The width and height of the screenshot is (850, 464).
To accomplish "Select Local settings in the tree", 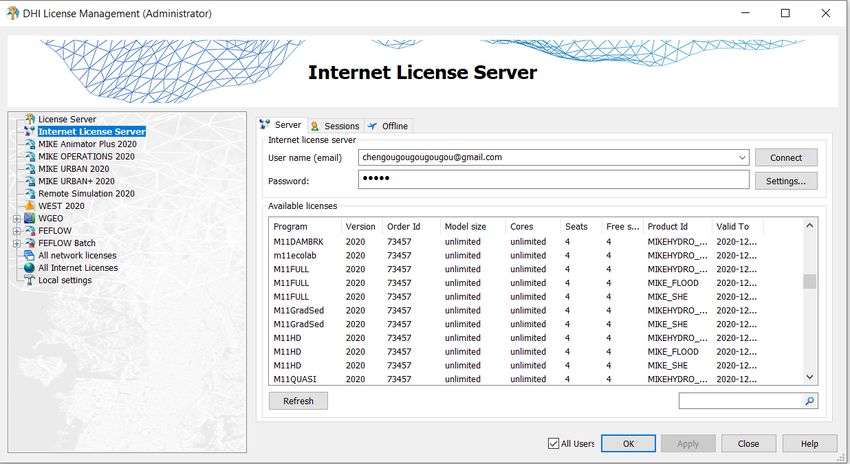I will coord(65,280).
